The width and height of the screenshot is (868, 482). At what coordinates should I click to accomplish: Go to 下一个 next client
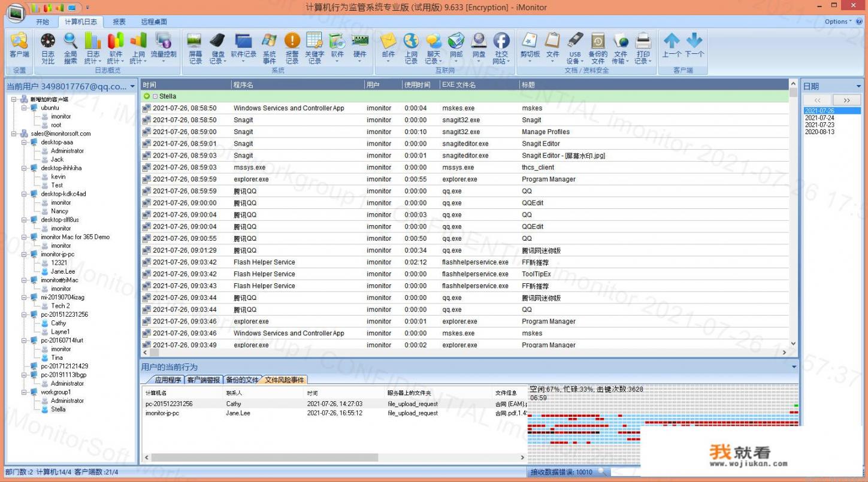click(x=694, y=45)
